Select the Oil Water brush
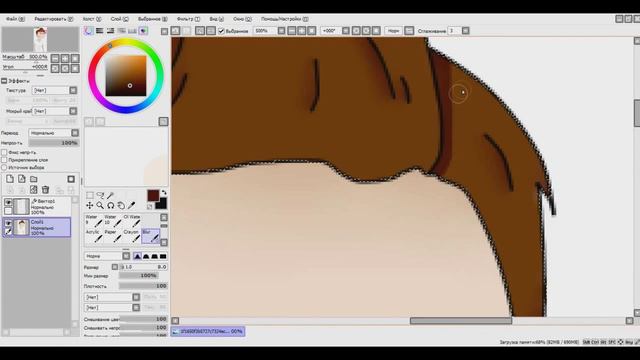640x360 pixels. coord(131,221)
